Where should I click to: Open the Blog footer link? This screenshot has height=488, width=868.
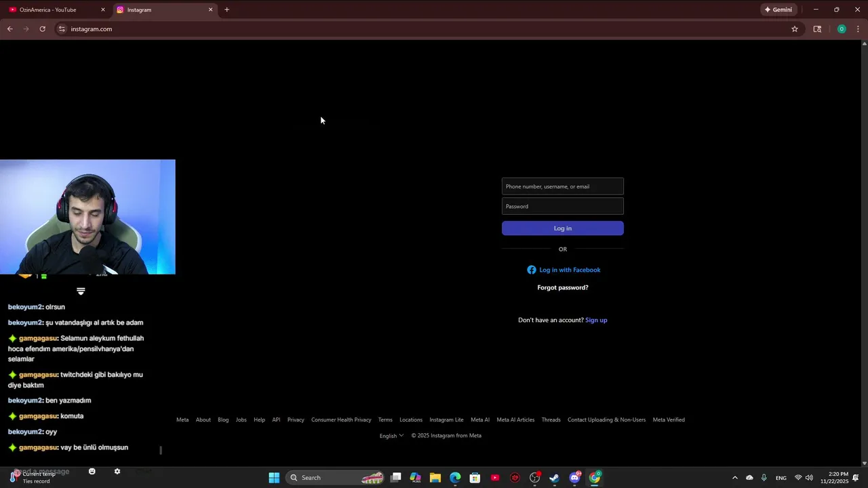pyautogui.click(x=223, y=420)
